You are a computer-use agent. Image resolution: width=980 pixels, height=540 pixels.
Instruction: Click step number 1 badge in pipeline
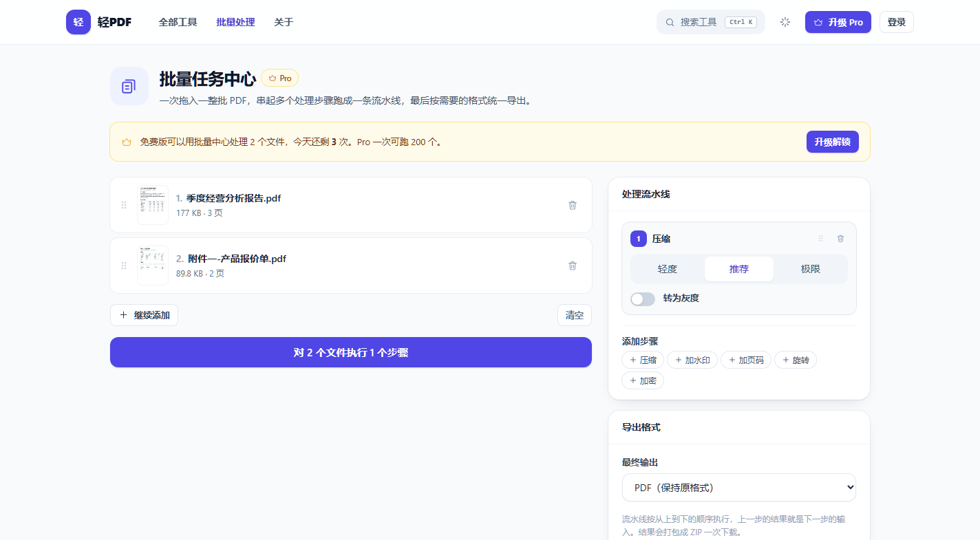click(x=639, y=239)
